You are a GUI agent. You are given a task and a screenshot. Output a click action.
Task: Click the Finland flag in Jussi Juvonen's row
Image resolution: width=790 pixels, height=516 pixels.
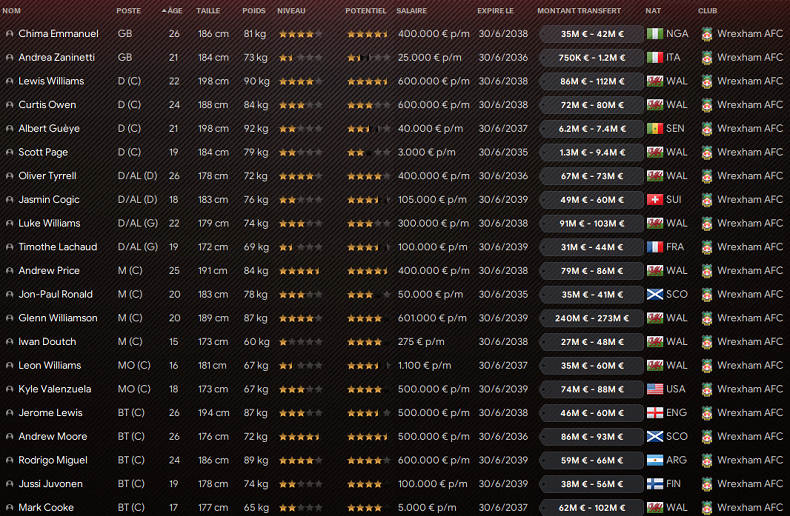pyautogui.click(x=655, y=484)
